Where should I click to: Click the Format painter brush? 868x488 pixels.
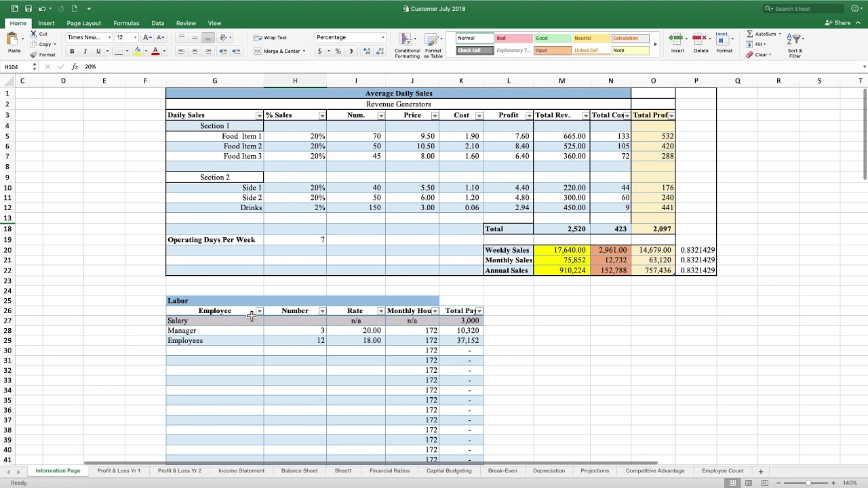33,54
